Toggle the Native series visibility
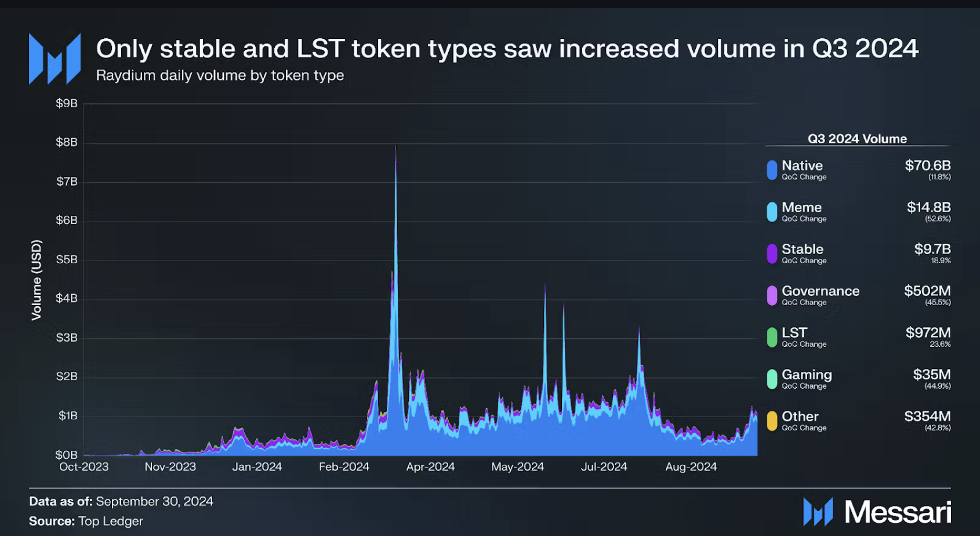 (x=802, y=165)
